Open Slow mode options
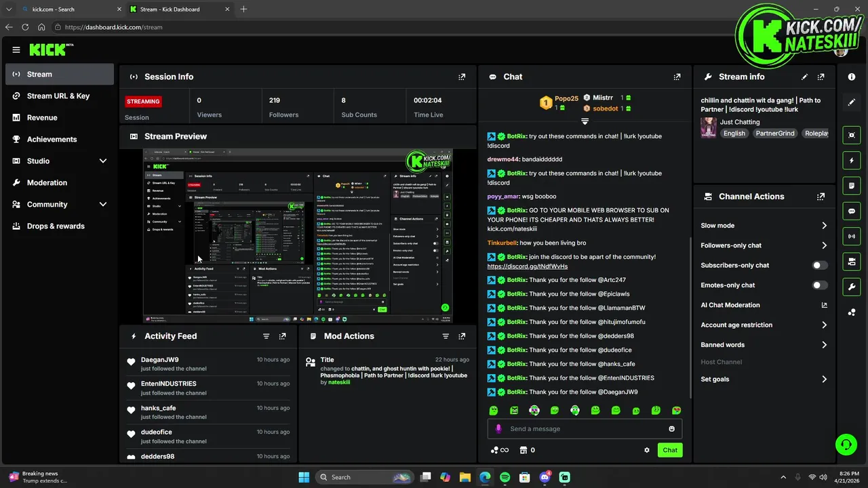Viewport: 868px width, 488px height. (764, 226)
